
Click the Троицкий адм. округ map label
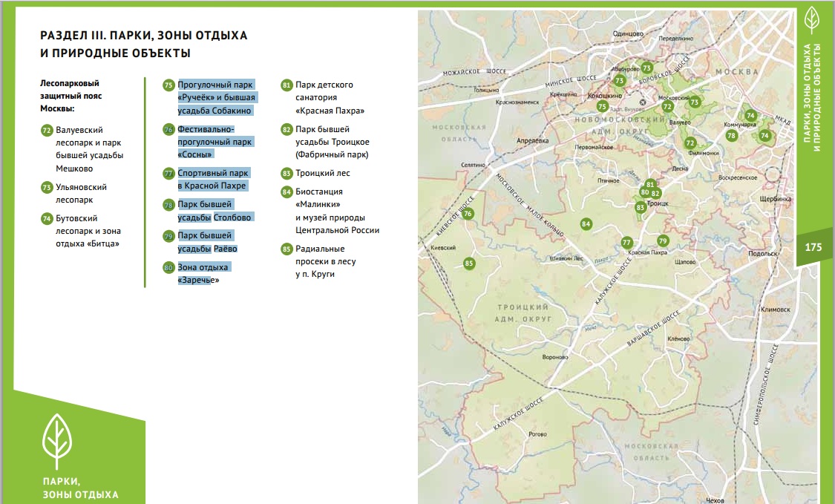coord(523,313)
